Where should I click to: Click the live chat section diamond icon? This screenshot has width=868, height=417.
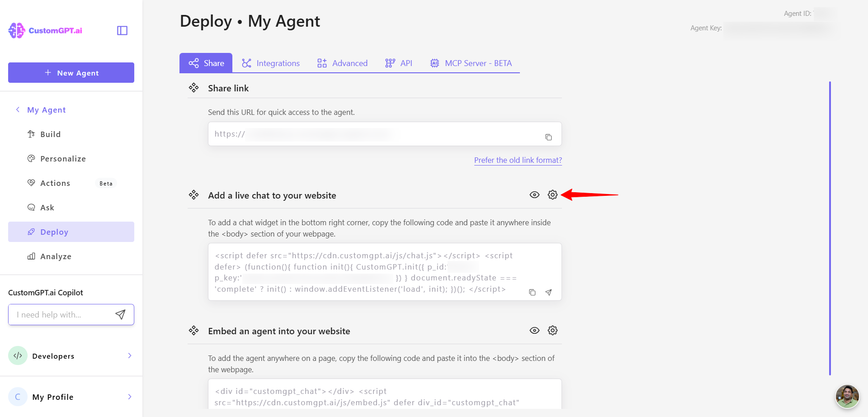(x=194, y=195)
